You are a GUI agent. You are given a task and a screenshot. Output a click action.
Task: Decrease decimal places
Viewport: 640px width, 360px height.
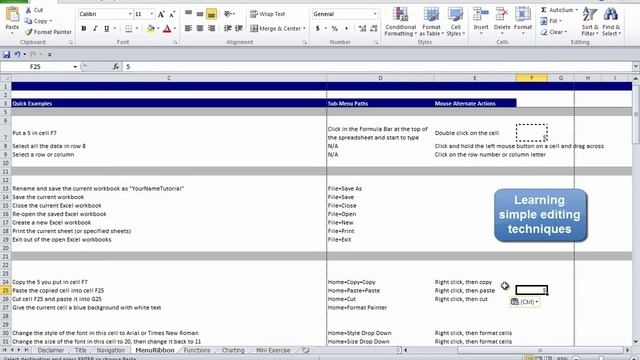point(373,29)
